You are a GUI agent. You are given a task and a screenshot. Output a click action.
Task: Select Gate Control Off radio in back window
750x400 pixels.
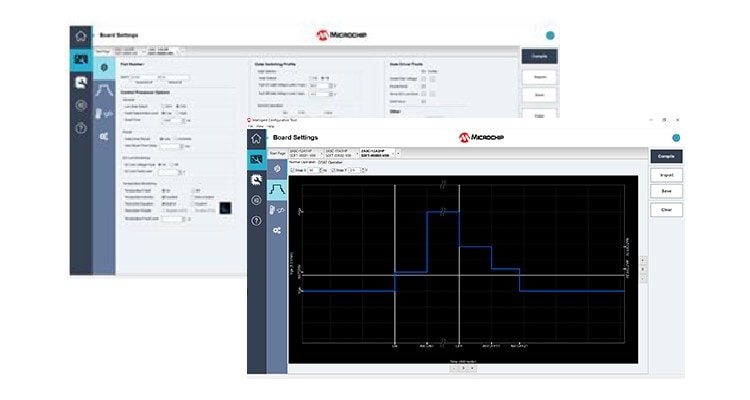[322, 78]
